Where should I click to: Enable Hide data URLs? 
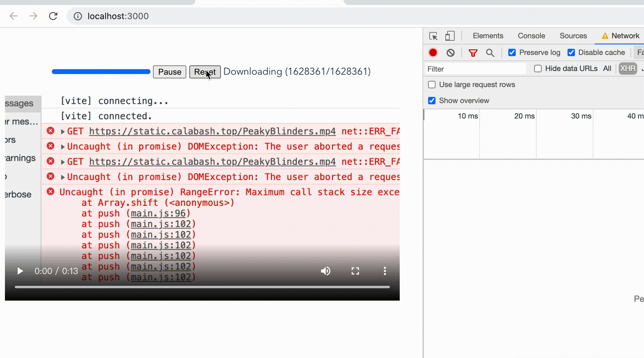click(538, 68)
